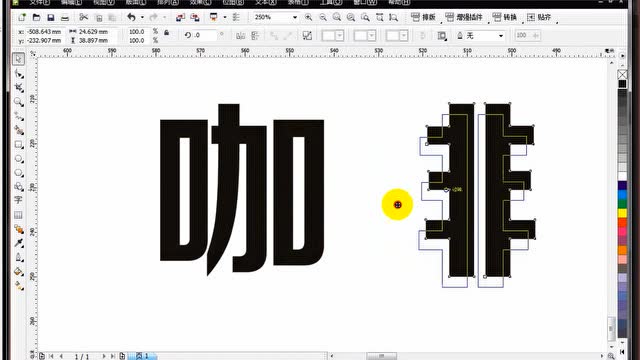Select the Zoom tool in toolbox
The height and width of the screenshot is (360, 640).
18,102
